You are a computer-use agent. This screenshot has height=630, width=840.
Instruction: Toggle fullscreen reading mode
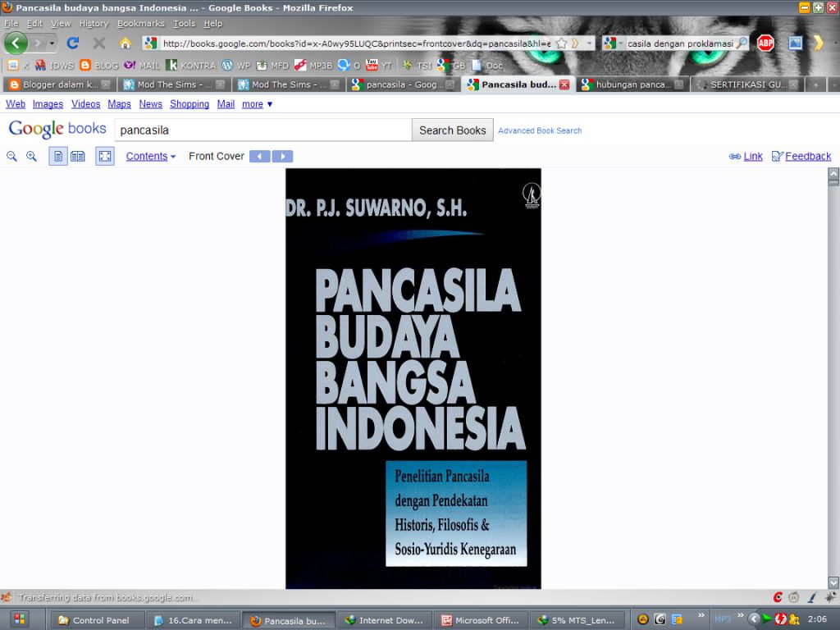coord(104,156)
